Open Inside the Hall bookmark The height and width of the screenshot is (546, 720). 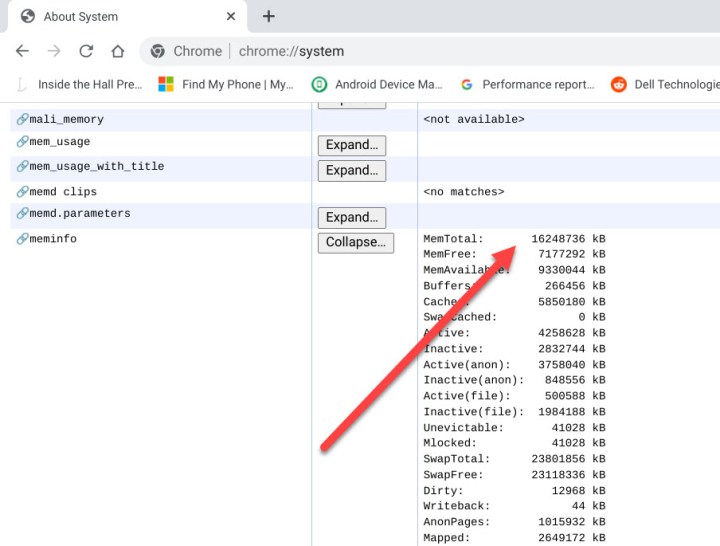tap(80, 85)
